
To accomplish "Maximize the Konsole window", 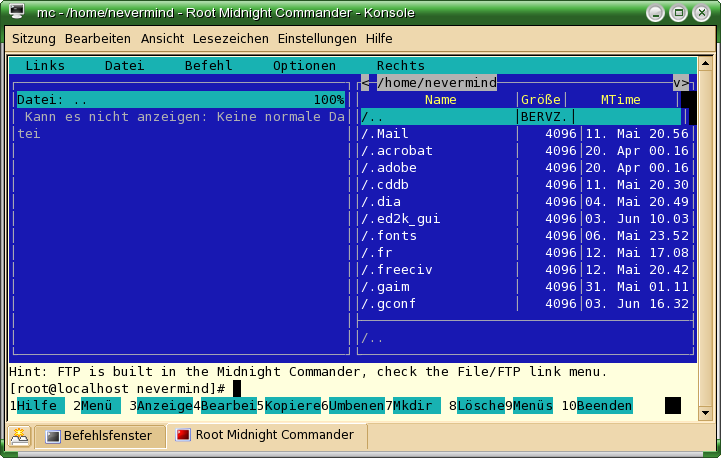I will click(678, 12).
